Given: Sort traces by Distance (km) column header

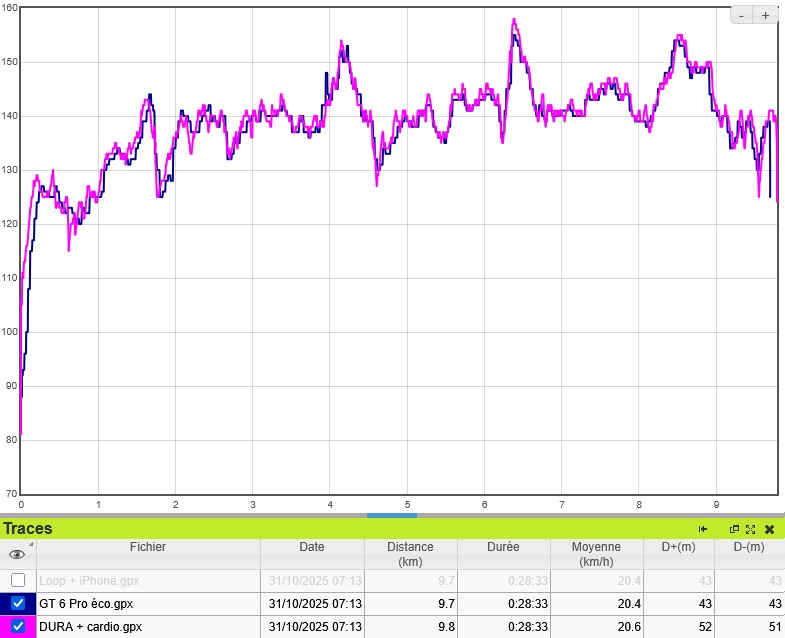Looking at the screenshot, I should 410,554.
